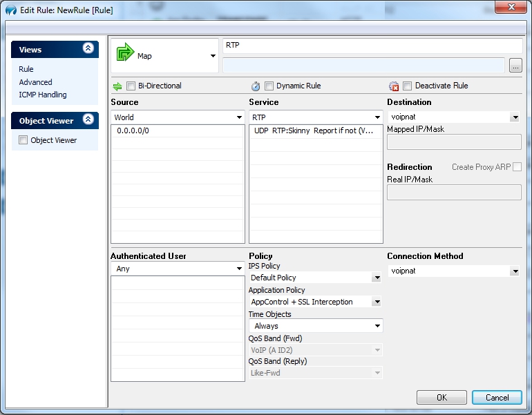This screenshot has width=532, height=415.
Task: Click the Bi-Directional green arrows icon
Action: (117, 86)
